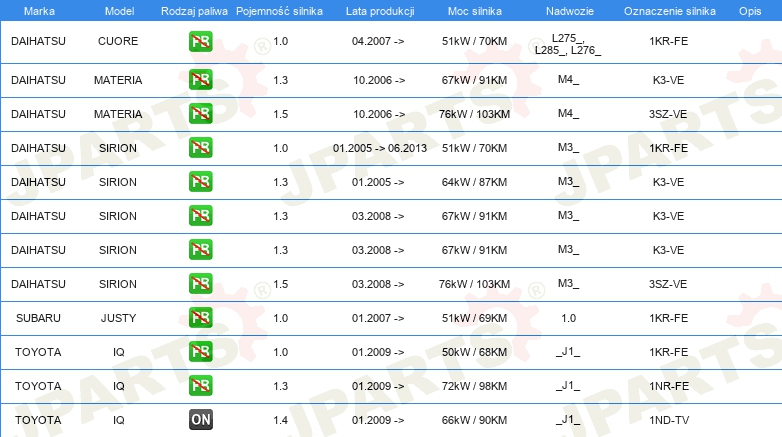Click CUORE model cell
The height and width of the screenshot is (437, 782).
coord(118,41)
